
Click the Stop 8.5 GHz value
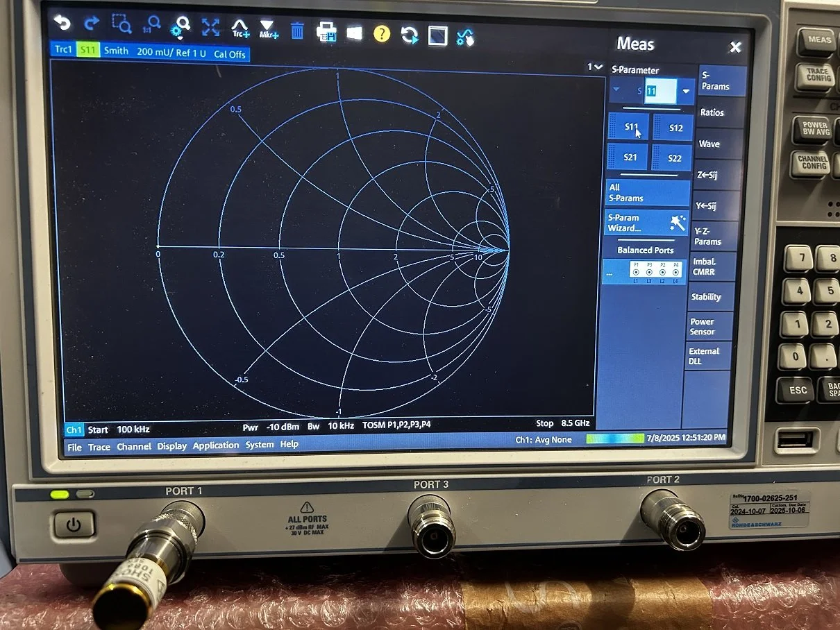[562, 423]
